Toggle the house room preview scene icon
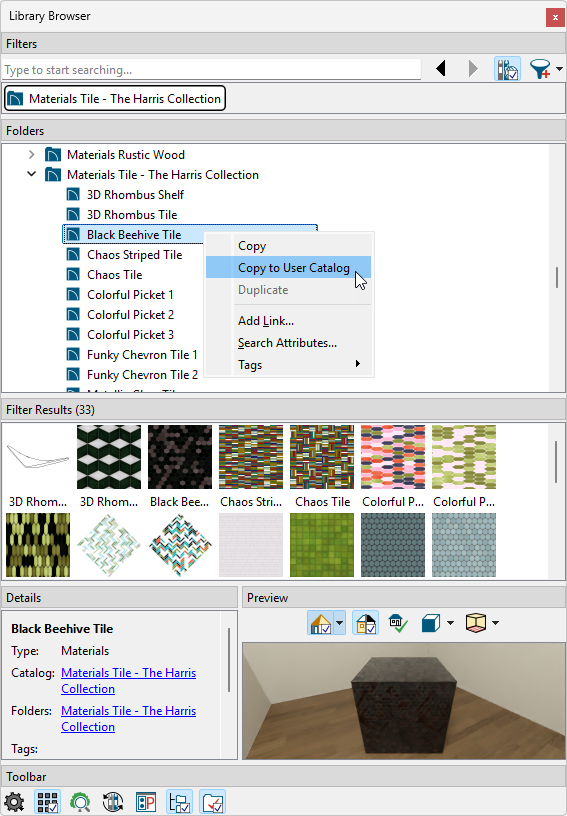 tap(320, 622)
